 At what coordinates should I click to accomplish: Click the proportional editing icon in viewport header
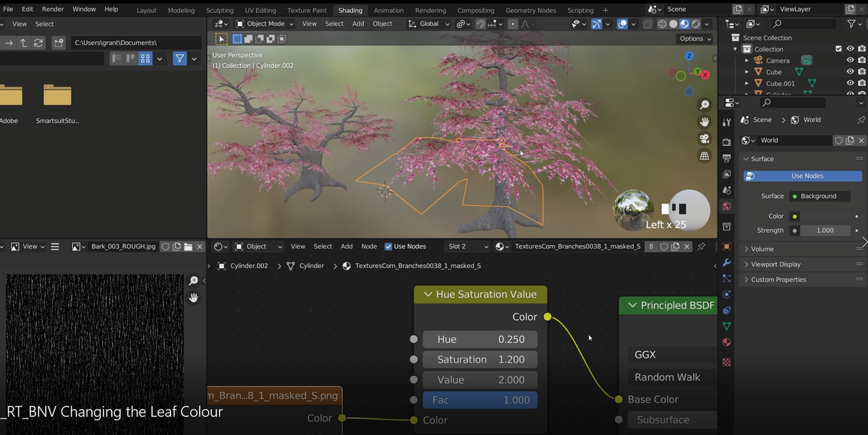[x=513, y=24]
